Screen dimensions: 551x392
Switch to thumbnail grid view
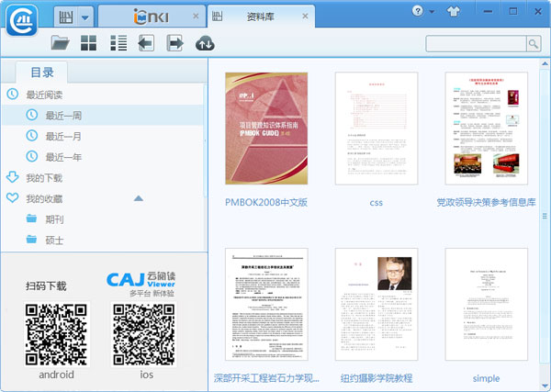pos(88,42)
